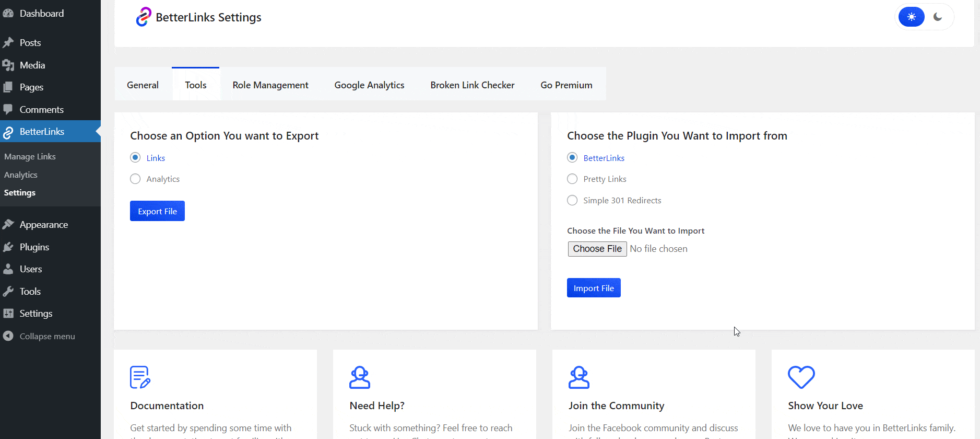
Task: Click the Plugins plug icon
Action: (8, 247)
